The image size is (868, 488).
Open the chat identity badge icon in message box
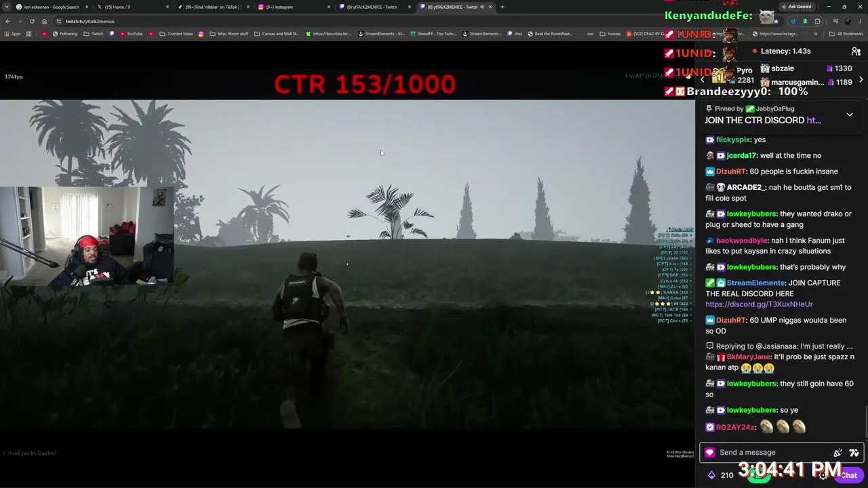709,453
